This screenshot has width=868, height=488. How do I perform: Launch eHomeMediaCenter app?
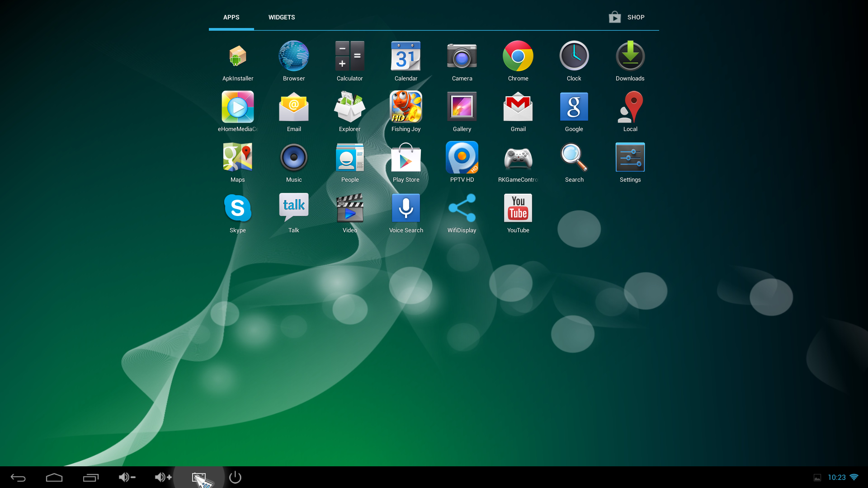[237, 107]
